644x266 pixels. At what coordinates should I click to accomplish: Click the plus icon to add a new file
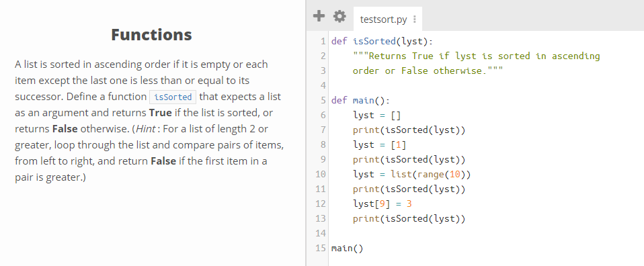click(319, 16)
